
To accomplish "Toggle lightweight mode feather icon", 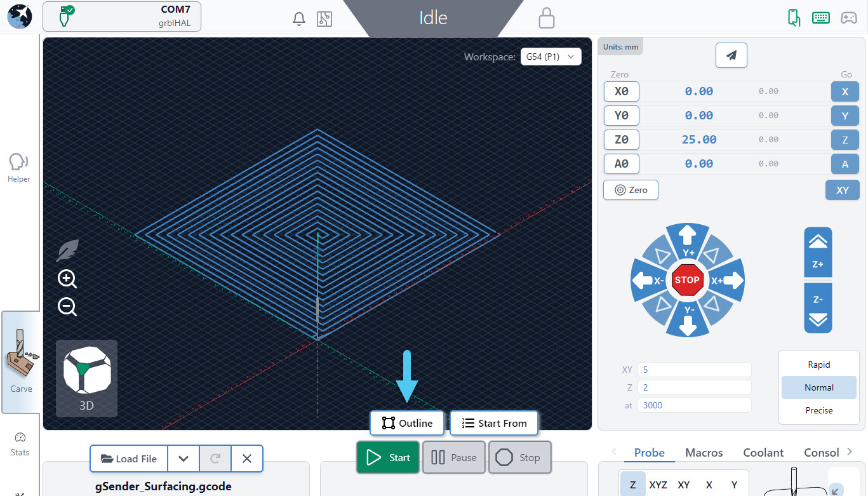I will [67, 251].
